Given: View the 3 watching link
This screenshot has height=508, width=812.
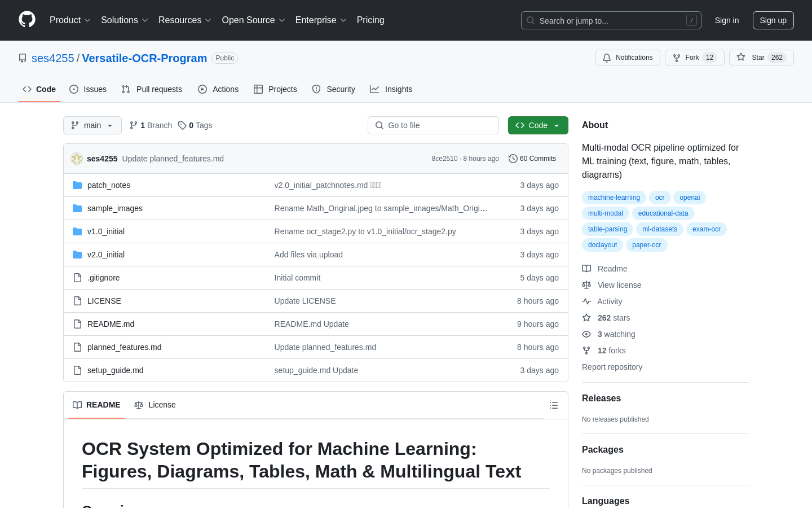Looking at the screenshot, I should [x=608, y=334].
